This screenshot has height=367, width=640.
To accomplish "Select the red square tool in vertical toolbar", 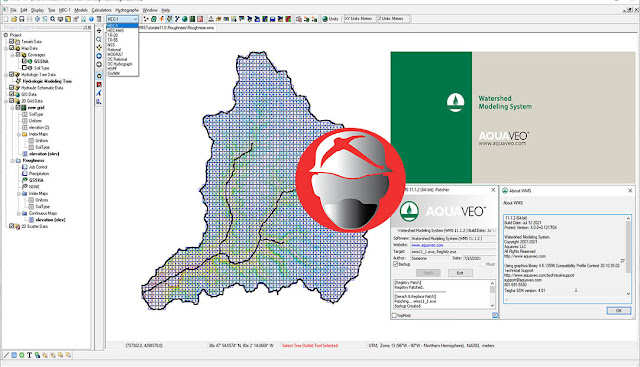I will pyautogui.click(x=99, y=85).
